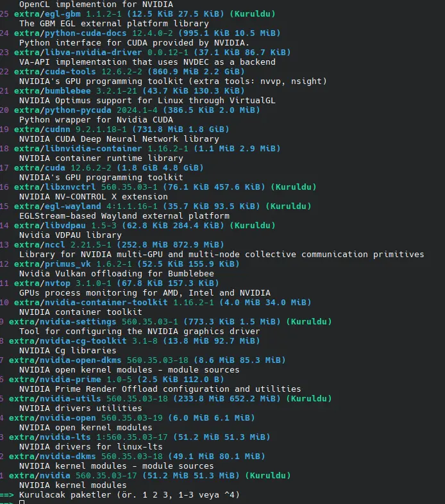This screenshot has width=445, height=504.
Task: Click text 'OpenCL implemention for NVIDIA'
Action: point(96,4)
